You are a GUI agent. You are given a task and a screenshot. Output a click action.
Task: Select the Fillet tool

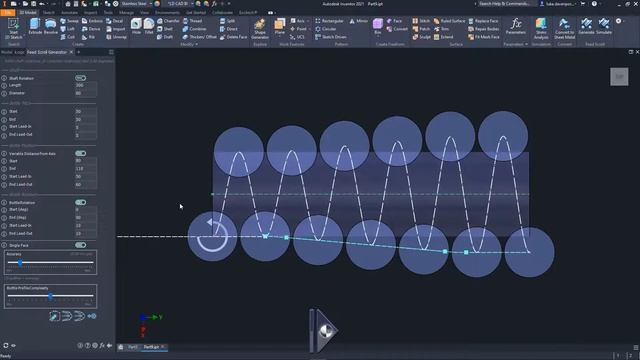click(x=149, y=26)
